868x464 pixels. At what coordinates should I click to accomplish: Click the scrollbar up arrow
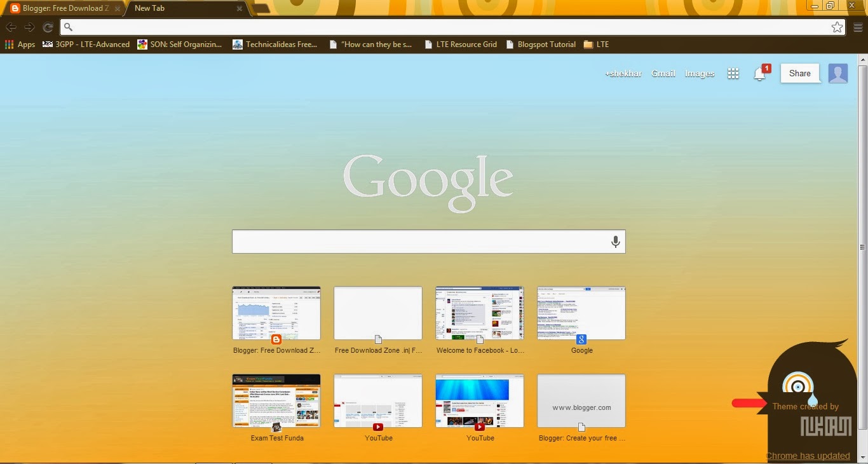[863, 59]
